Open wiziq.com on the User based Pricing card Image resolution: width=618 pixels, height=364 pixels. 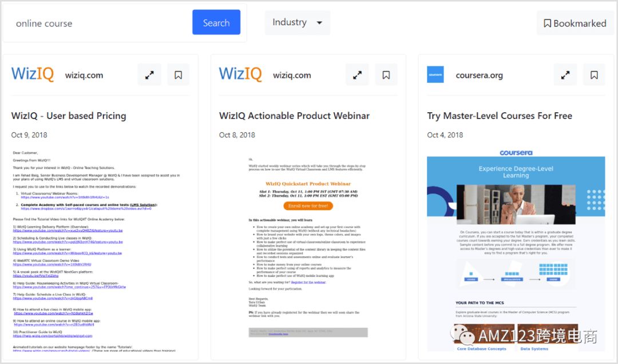point(84,75)
